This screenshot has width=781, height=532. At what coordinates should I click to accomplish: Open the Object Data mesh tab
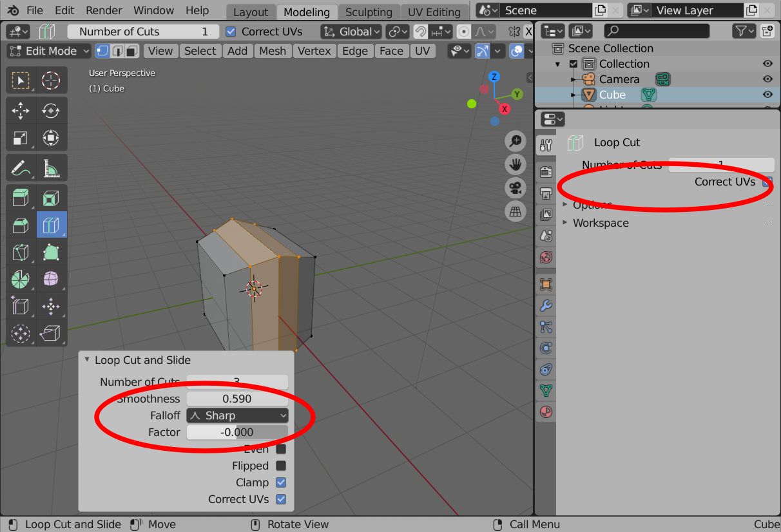click(x=546, y=390)
